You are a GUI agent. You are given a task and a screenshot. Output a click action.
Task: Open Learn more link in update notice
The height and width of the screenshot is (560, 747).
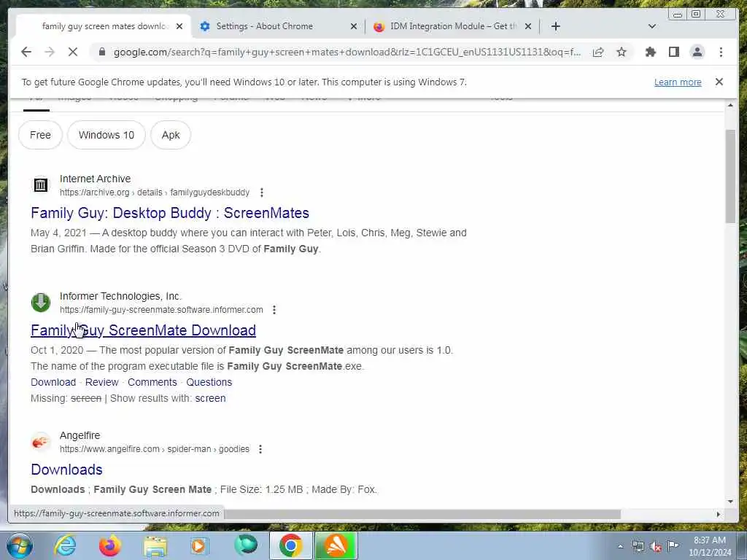(x=678, y=82)
